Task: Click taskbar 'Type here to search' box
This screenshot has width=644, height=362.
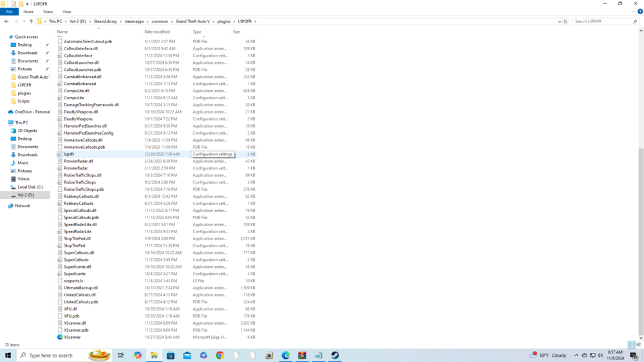Action: [x=65, y=356]
